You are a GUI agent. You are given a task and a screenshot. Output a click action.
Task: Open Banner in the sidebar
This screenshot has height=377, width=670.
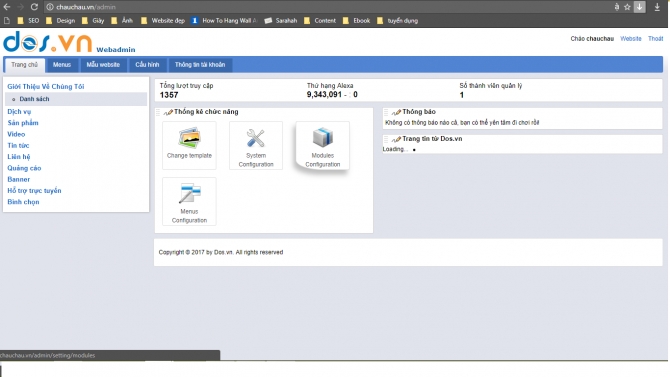pyautogui.click(x=19, y=180)
